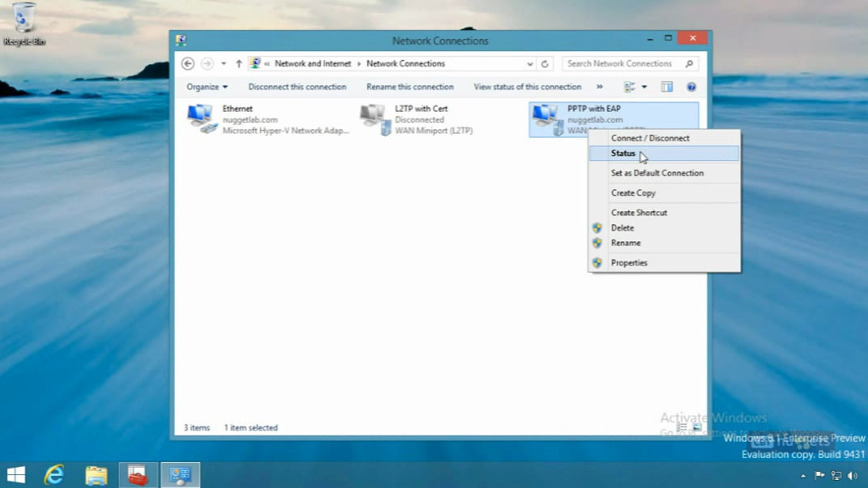Image resolution: width=868 pixels, height=488 pixels.
Task: Open the Windows Start button
Action: point(16,475)
